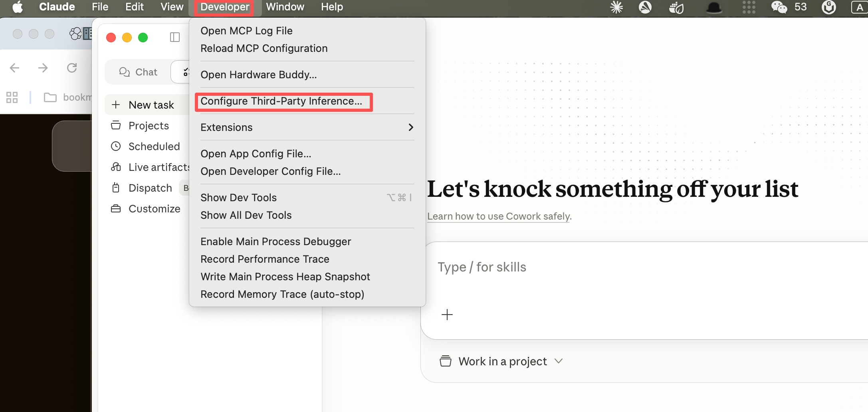
Task: Click the Bartender hat icon in menu bar
Action: (x=714, y=7)
